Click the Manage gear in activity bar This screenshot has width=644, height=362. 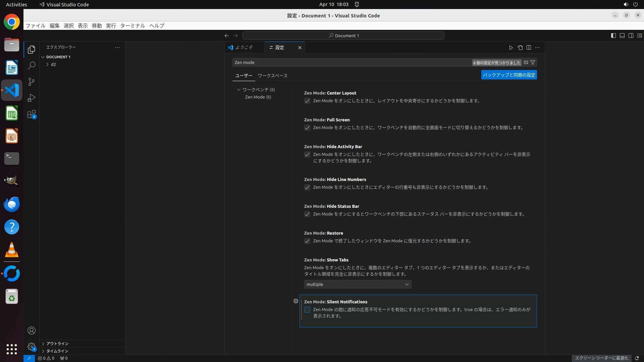pos(32,347)
